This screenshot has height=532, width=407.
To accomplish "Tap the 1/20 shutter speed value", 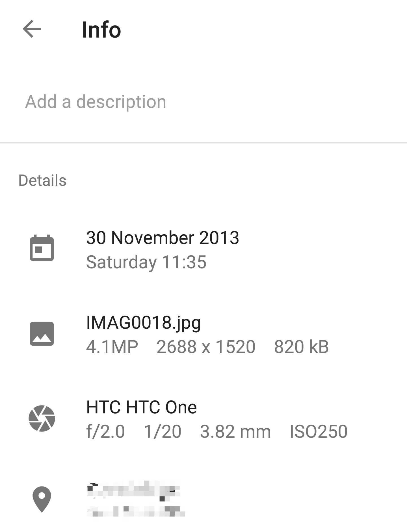I will (163, 432).
